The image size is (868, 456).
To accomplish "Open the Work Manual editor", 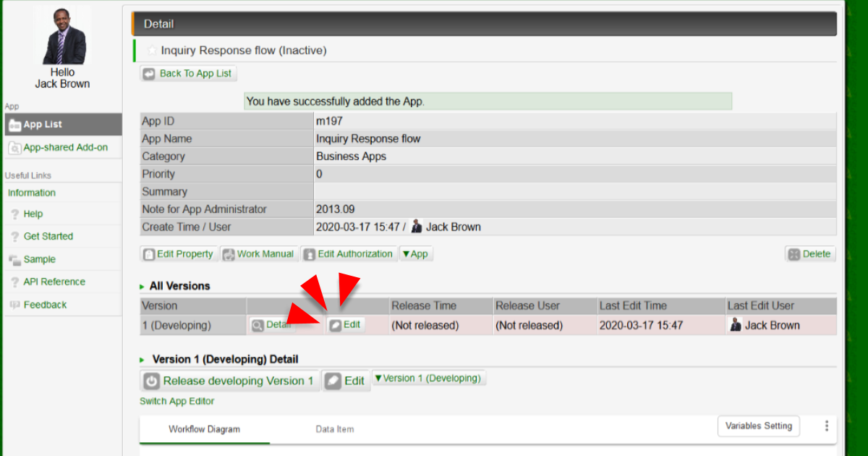I will (258, 254).
